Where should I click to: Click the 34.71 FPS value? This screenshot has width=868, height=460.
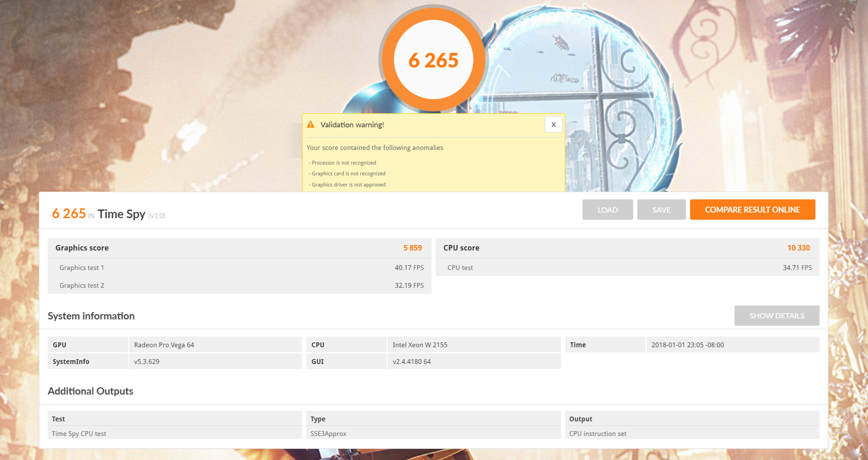coord(797,268)
